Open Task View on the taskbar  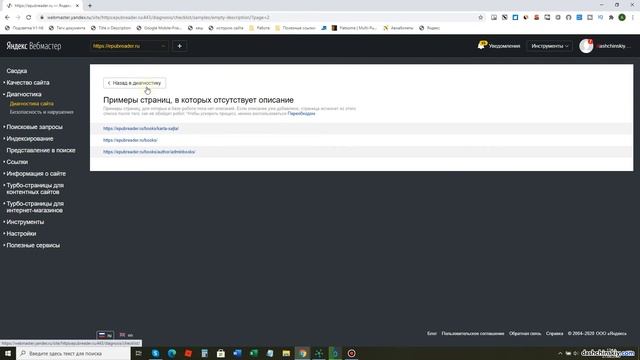pos(138,353)
